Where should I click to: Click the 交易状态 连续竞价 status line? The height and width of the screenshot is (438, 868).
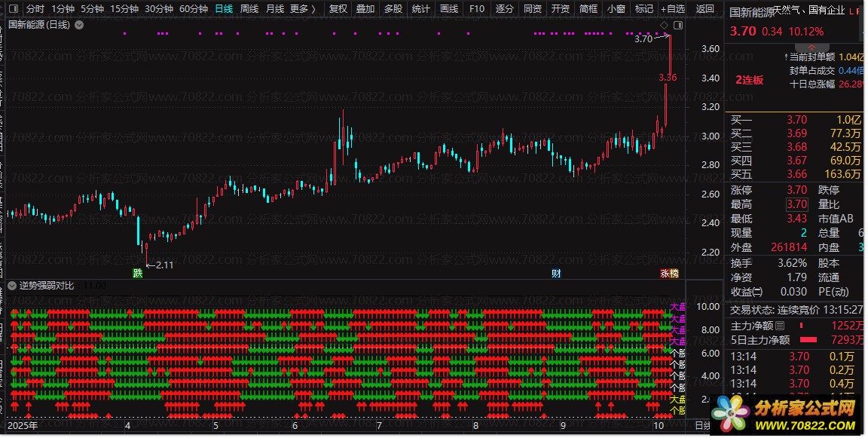point(796,310)
